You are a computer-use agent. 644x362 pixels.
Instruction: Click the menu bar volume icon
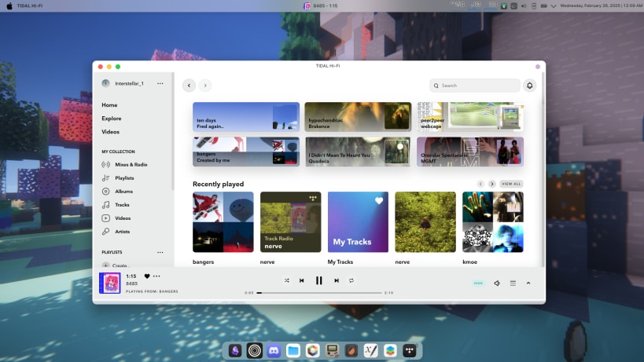coord(524,5)
